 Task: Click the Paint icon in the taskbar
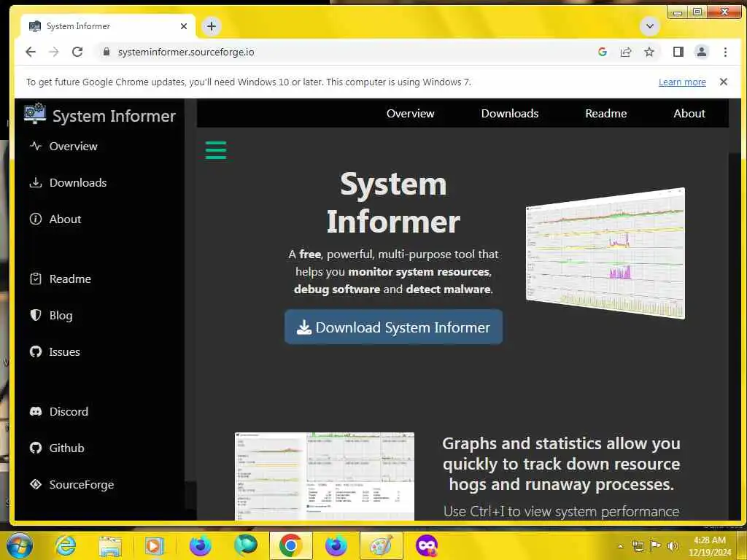point(380,545)
